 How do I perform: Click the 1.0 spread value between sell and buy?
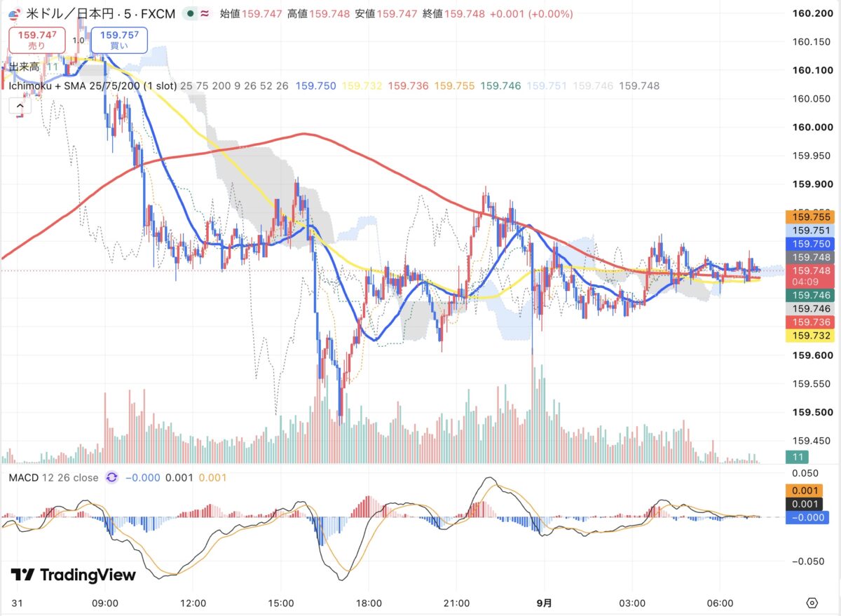(x=78, y=39)
